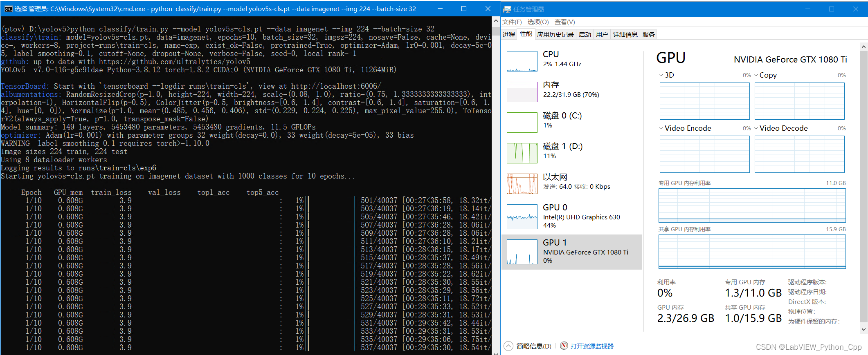
Task: Select the CPU performance thumbnail graph
Action: tap(522, 61)
